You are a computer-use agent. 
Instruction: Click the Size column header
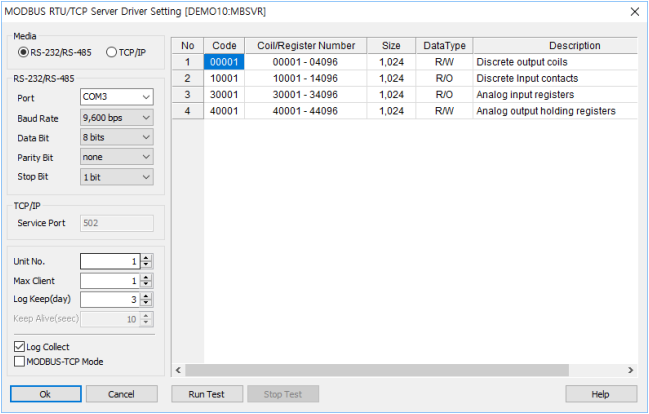[391, 46]
